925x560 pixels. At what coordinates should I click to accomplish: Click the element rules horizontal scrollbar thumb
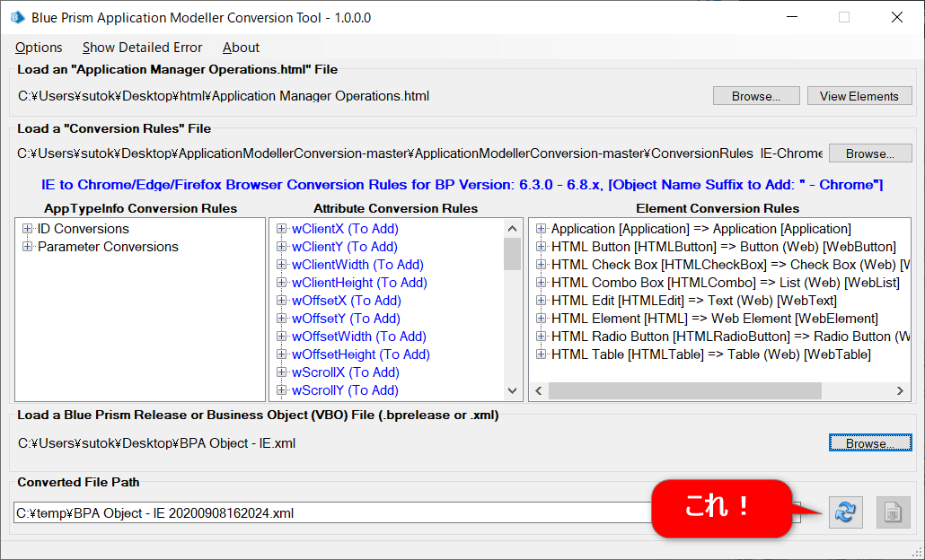685,390
